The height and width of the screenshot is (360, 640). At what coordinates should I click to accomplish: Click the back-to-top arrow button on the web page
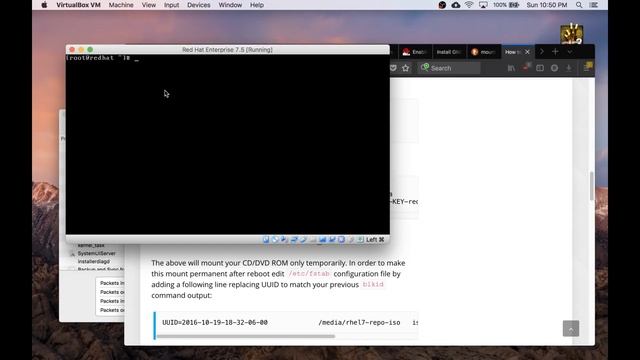tap(571, 329)
